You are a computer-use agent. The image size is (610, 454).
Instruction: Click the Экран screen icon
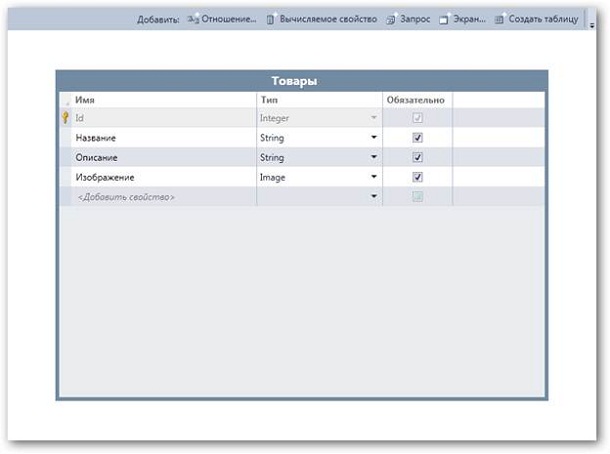click(444, 19)
